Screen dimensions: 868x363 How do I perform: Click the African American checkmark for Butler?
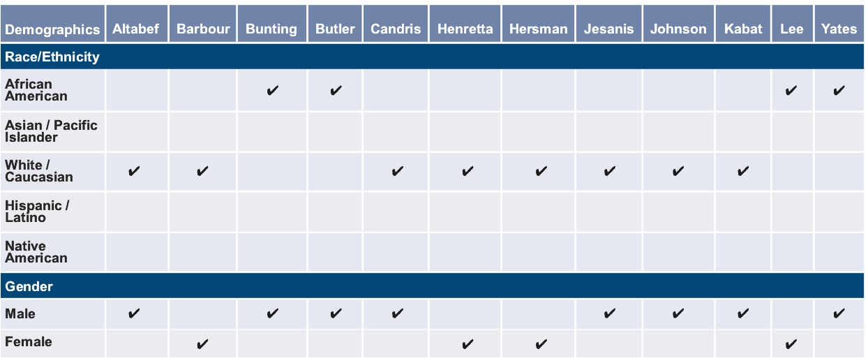336,91
